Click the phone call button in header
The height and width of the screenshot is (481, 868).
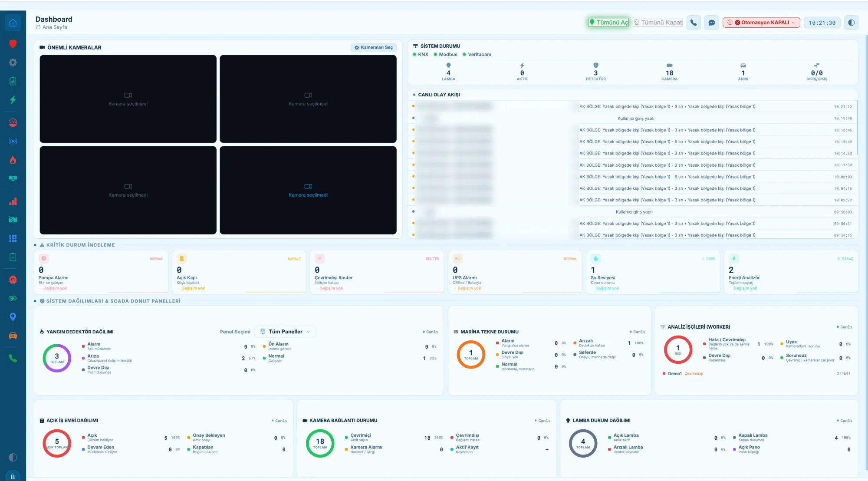[x=694, y=23]
